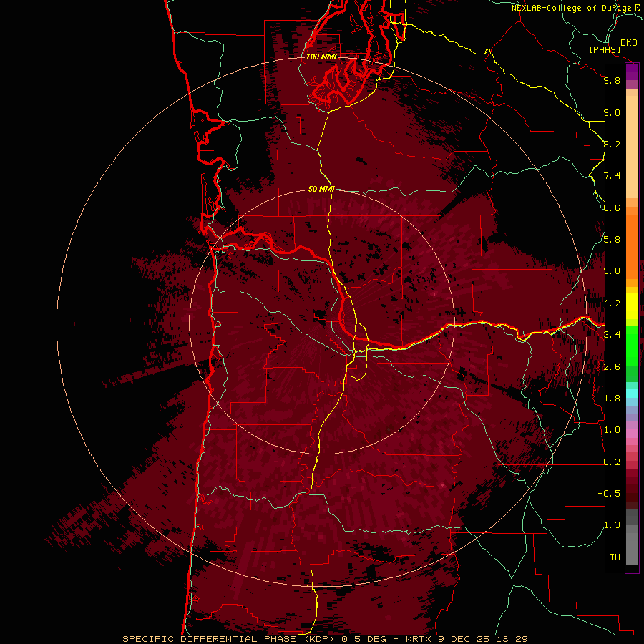The width and height of the screenshot is (644, 644).
Task: Pick the light peach segment of the color bar
Action: tap(632, 147)
